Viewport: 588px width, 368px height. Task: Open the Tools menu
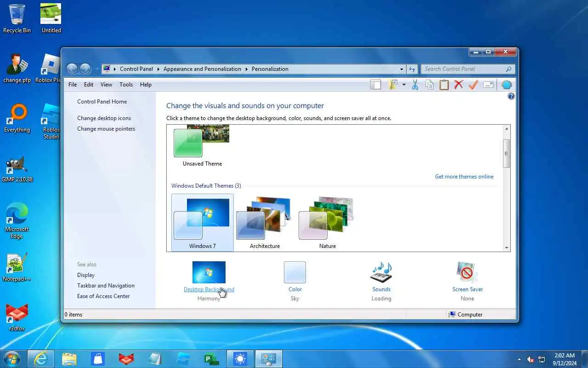click(x=126, y=85)
